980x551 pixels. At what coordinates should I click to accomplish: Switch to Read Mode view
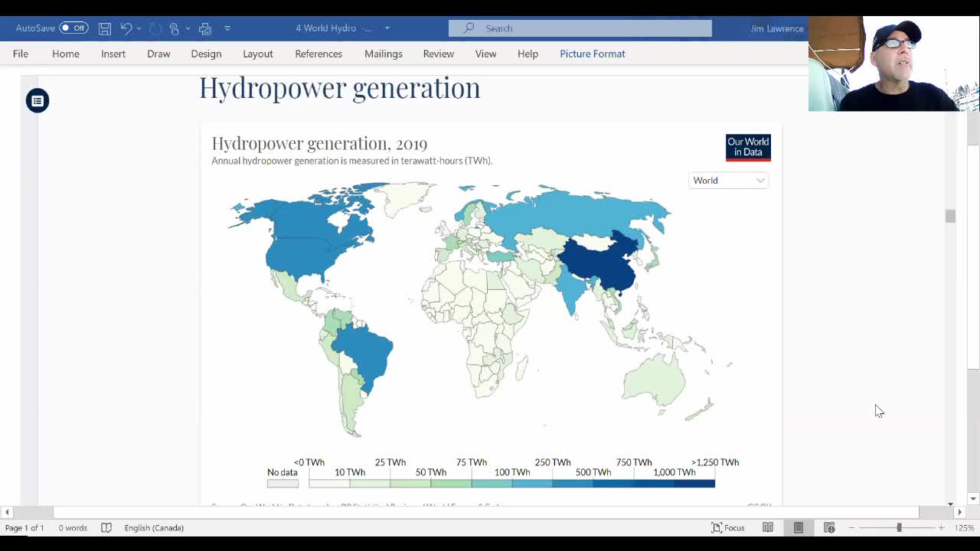[x=768, y=528]
